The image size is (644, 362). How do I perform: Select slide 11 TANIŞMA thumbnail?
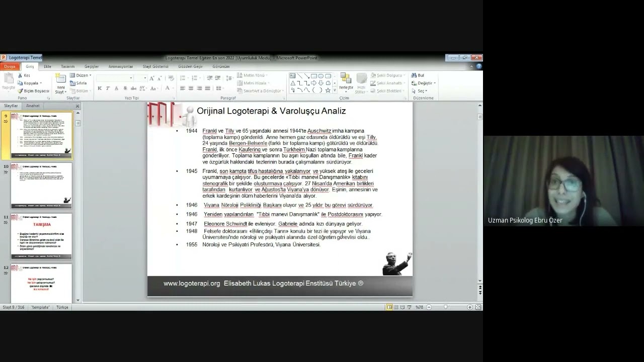coord(41,236)
